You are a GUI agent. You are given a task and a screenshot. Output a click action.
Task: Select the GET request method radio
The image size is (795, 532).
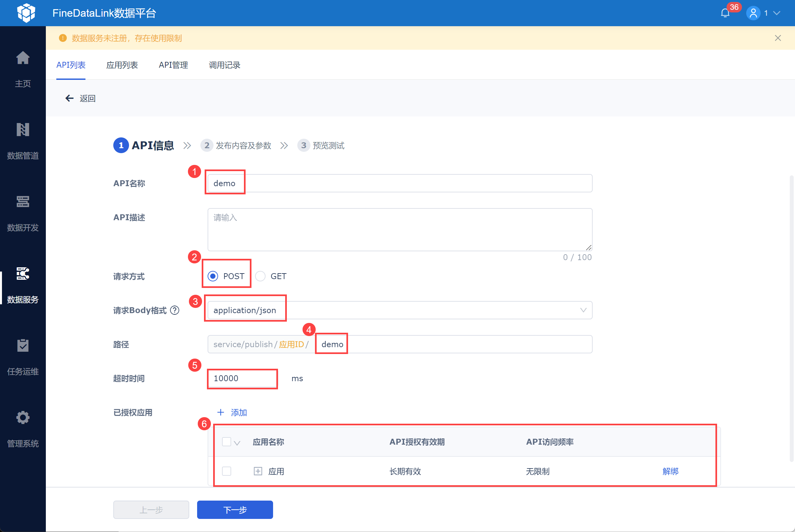pyautogui.click(x=260, y=276)
